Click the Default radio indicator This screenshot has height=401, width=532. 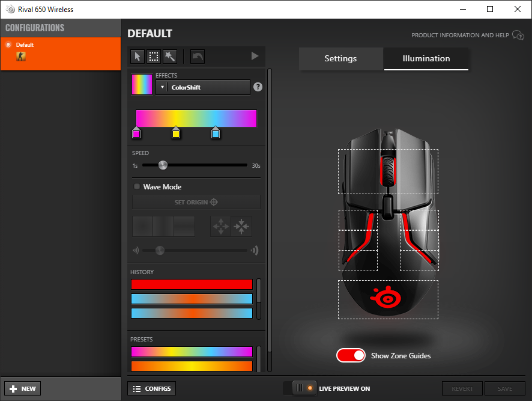8,44
